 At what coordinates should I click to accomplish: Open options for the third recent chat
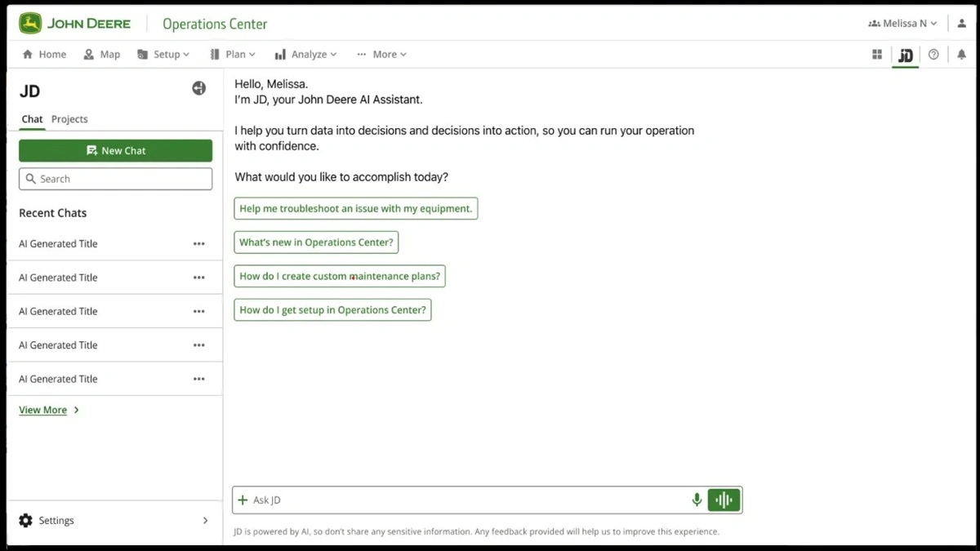[x=198, y=311]
